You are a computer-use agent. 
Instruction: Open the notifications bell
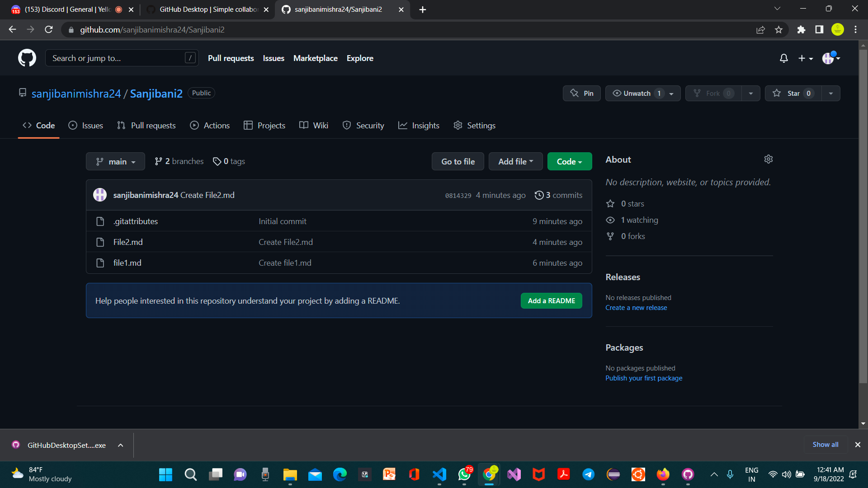pos(783,58)
